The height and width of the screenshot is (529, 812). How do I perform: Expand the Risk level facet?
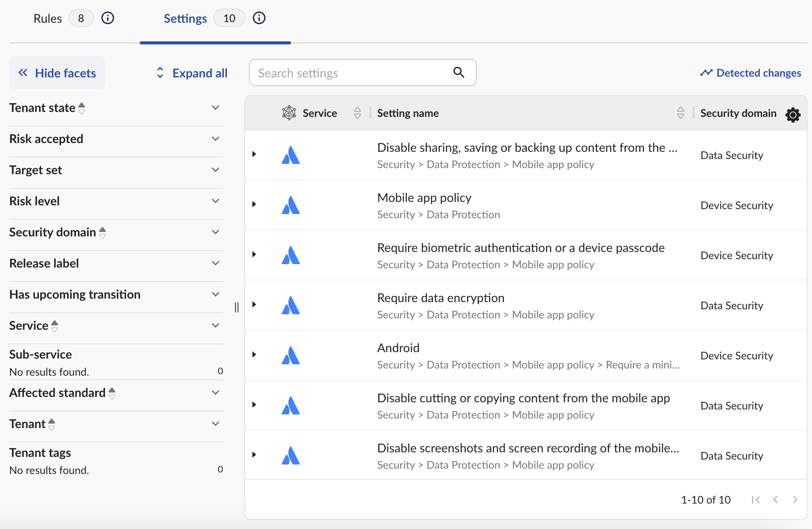pos(216,201)
